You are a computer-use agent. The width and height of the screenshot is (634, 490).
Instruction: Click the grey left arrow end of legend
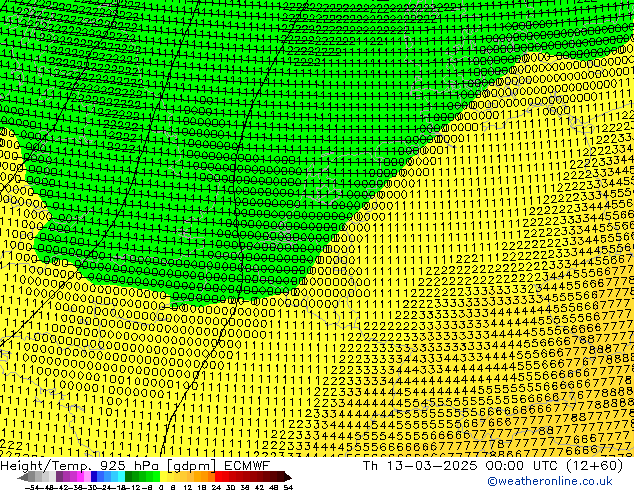pyautogui.click(x=23, y=477)
